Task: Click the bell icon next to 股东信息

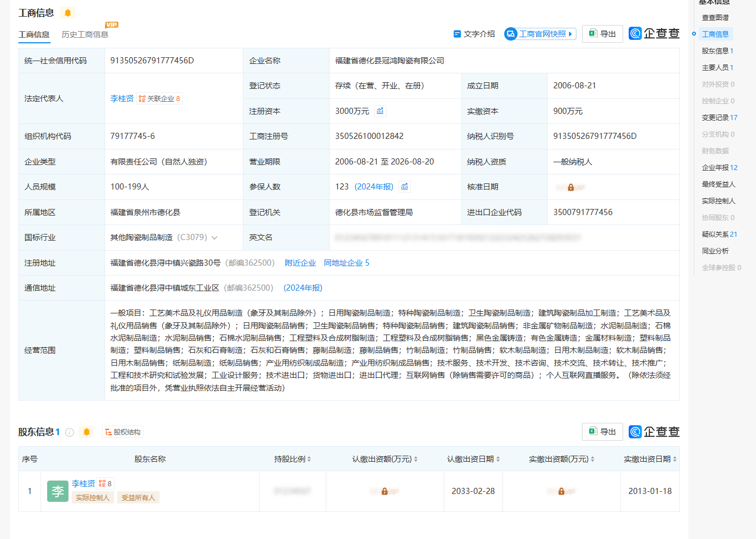Action: coord(87,432)
